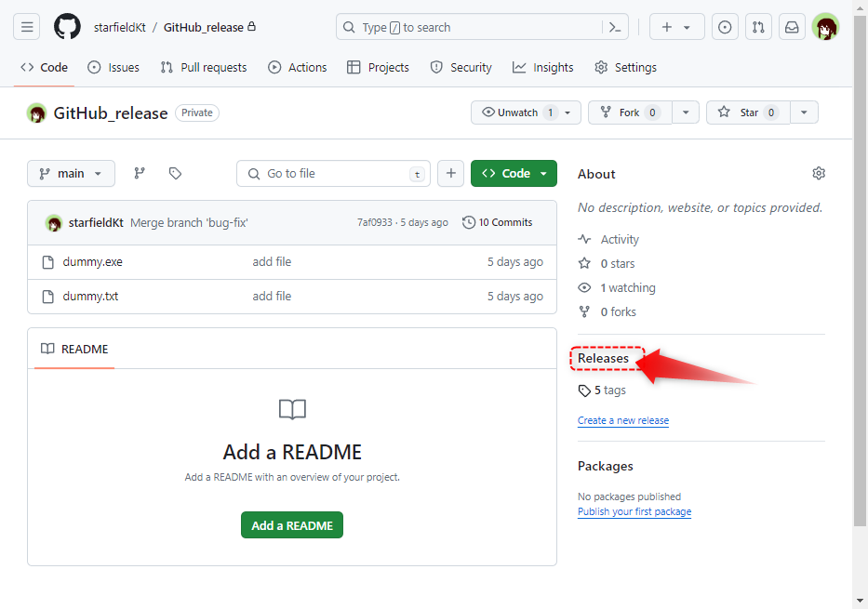Click the Fork button
The width and height of the screenshot is (868, 609).
coord(630,113)
